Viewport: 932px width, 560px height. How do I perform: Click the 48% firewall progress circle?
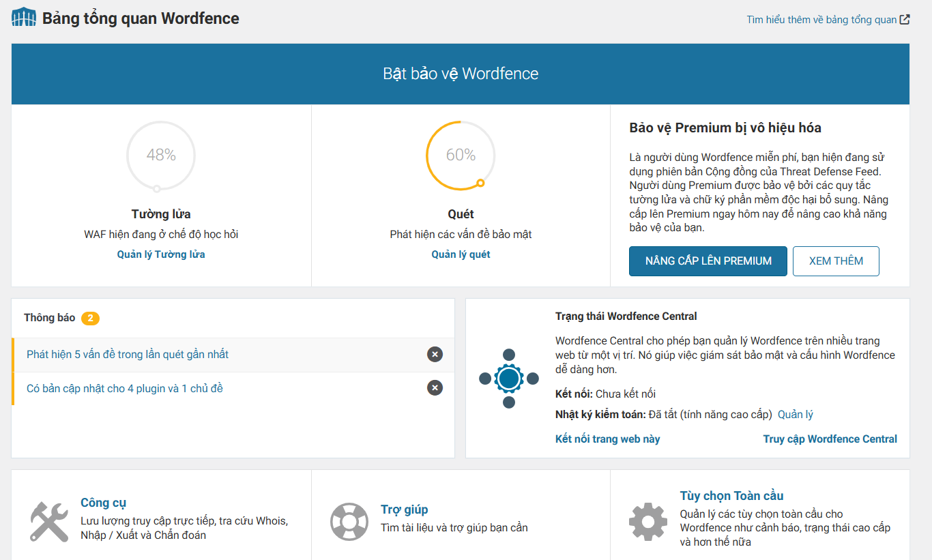(x=161, y=156)
